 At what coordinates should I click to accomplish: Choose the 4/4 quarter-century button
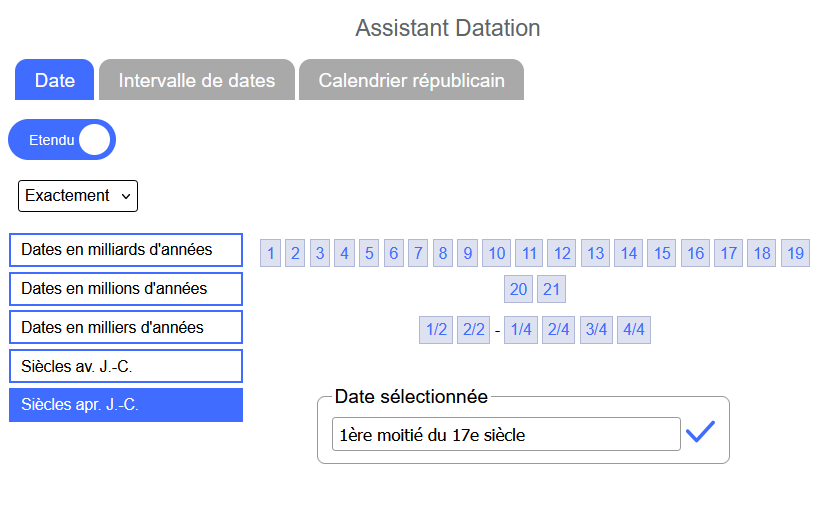pyautogui.click(x=633, y=330)
